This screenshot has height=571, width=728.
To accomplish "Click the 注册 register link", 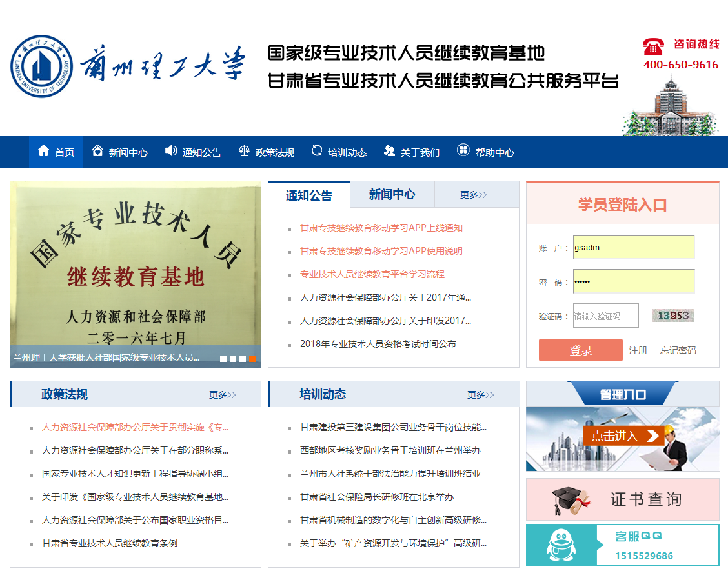I will [638, 350].
